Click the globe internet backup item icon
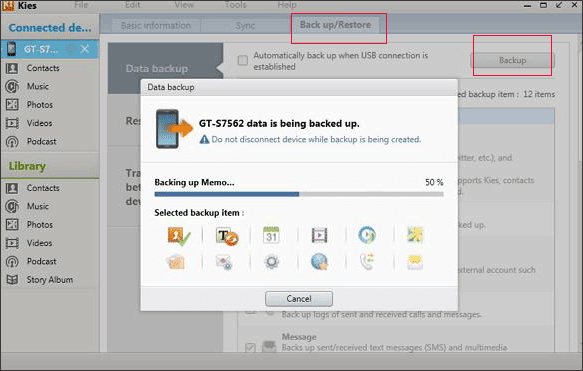583x371 pixels. [x=319, y=262]
